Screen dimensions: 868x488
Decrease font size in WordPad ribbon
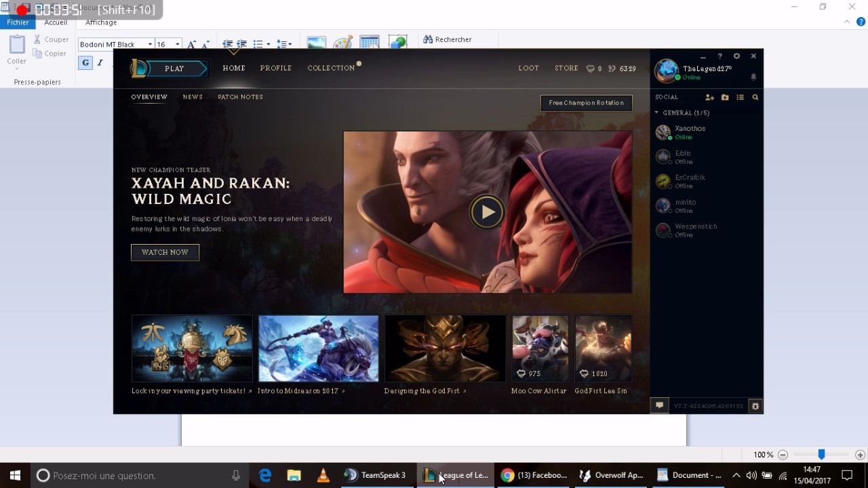coord(205,44)
